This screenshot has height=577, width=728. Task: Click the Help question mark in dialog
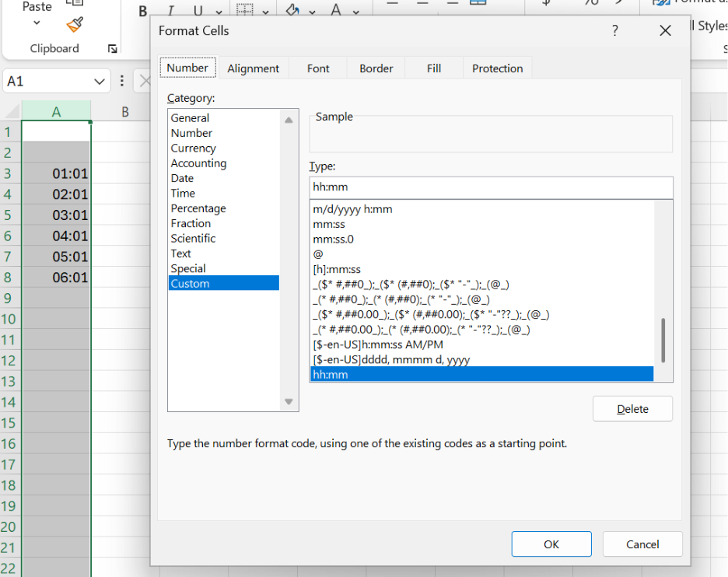[x=614, y=30]
